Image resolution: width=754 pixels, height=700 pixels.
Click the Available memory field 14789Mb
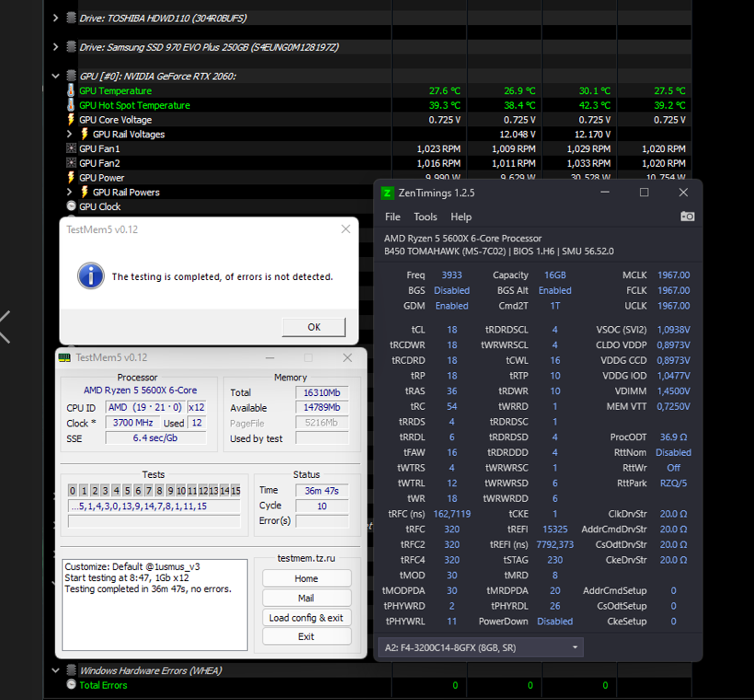[x=321, y=407]
